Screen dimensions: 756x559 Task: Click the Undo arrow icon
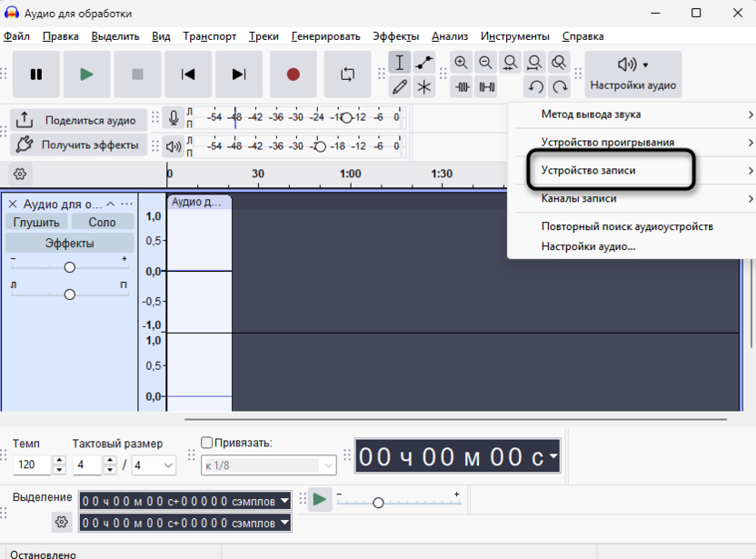tap(536, 87)
